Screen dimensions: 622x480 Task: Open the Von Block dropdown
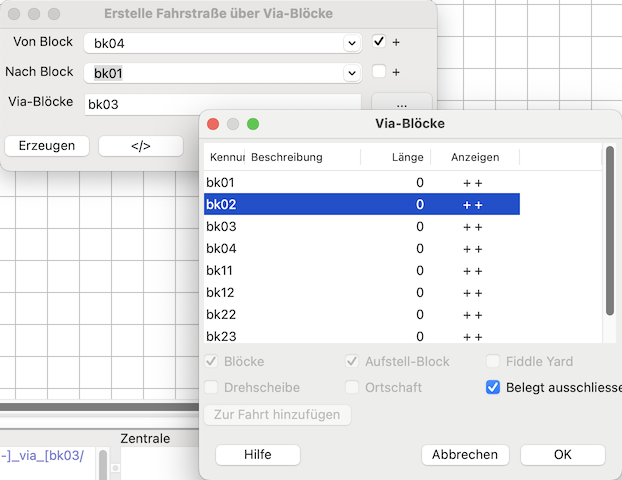(351, 43)
